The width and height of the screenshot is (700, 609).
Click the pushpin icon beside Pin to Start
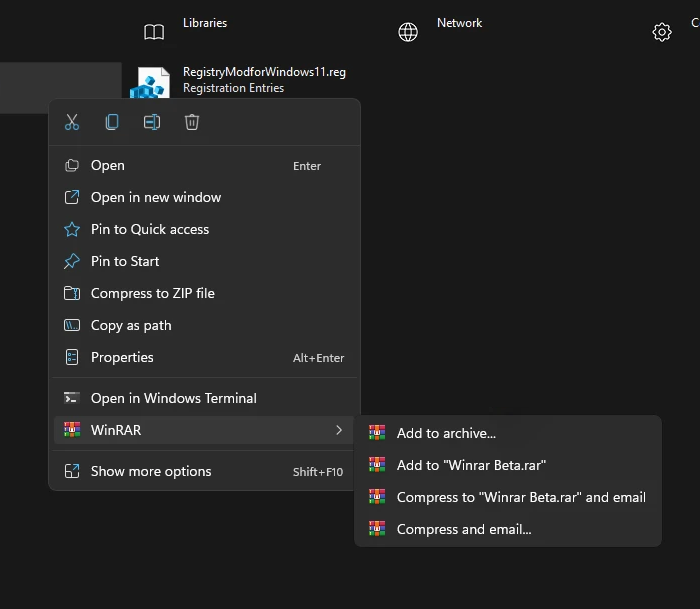(x=72, y=261)
